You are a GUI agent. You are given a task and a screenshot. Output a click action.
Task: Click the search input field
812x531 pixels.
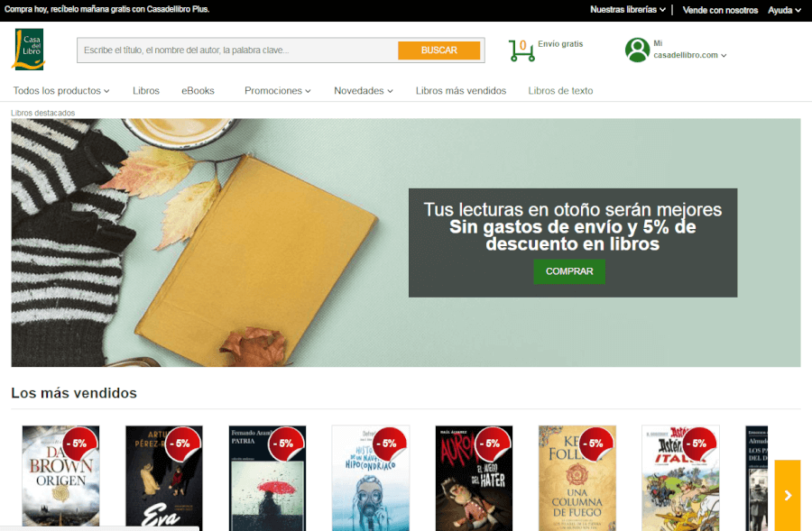click(x=235, y=50)
